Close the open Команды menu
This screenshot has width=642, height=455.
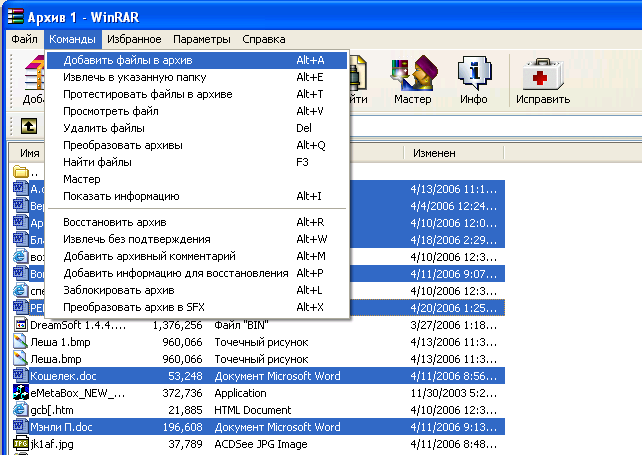pos(72,39)
